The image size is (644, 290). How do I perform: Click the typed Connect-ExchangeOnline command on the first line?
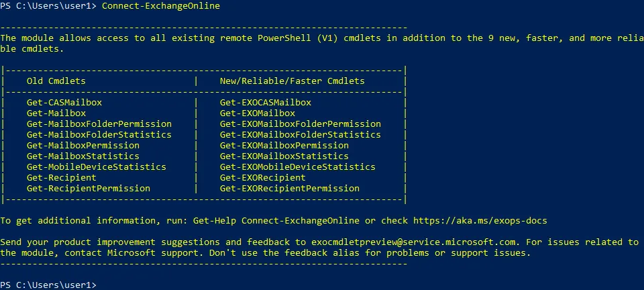(161, 6)
